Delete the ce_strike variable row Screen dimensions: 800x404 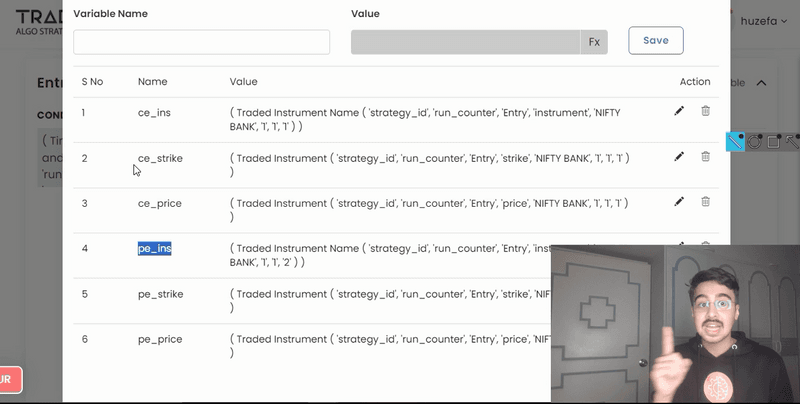click(705, 156)
